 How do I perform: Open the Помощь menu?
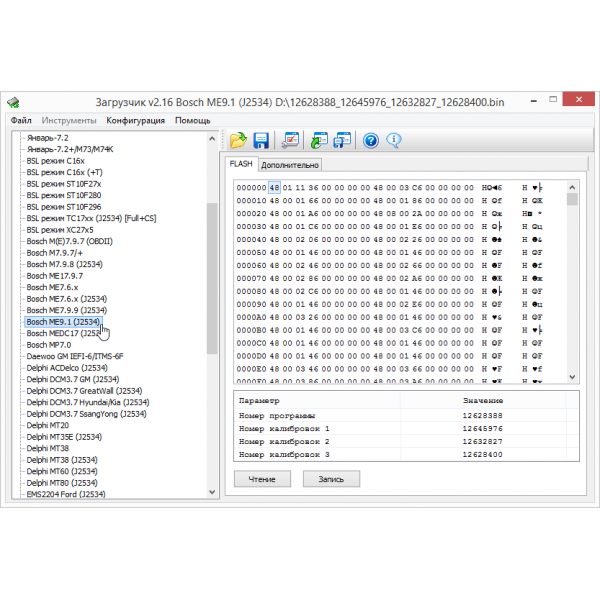192,121
